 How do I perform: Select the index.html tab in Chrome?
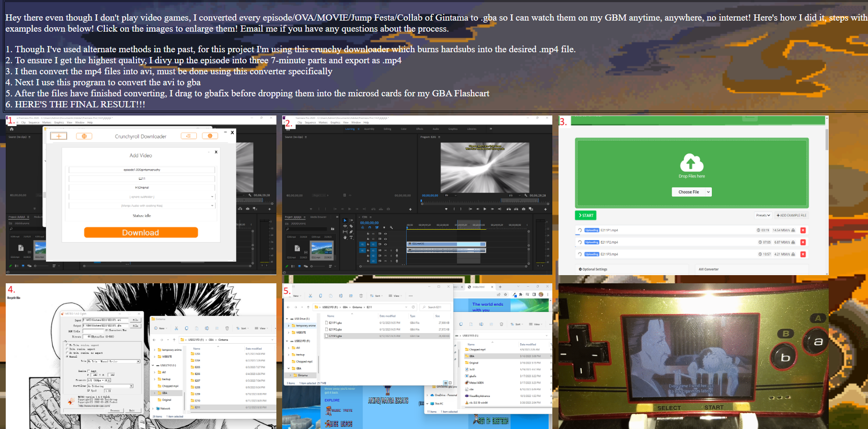click(481, 287)
